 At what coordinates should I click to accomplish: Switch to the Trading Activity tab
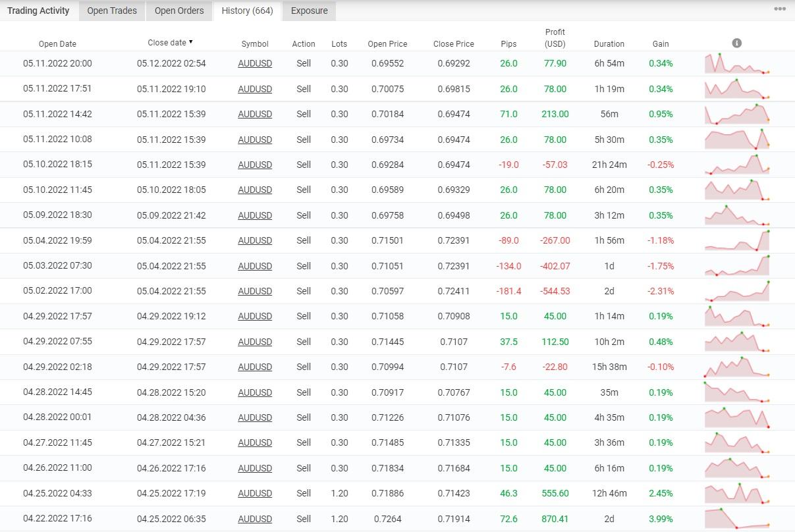tap(38, 11)
